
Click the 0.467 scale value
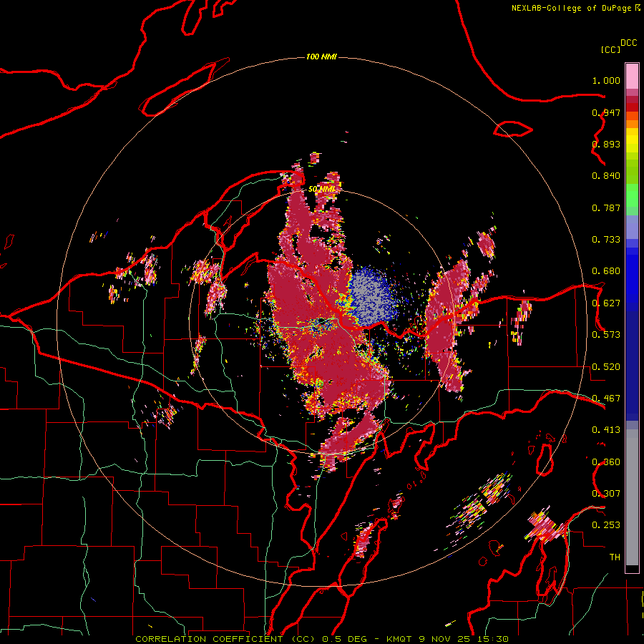tap(606, 399)
